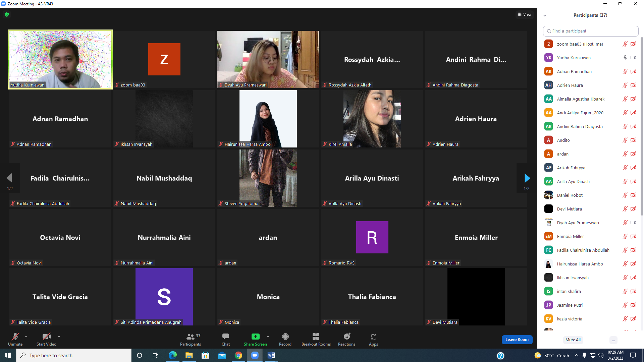644x362 pixels.
Task: Select Andi Aditya Fajrin _2020 in participant list
Action: (x=590, y=113)
